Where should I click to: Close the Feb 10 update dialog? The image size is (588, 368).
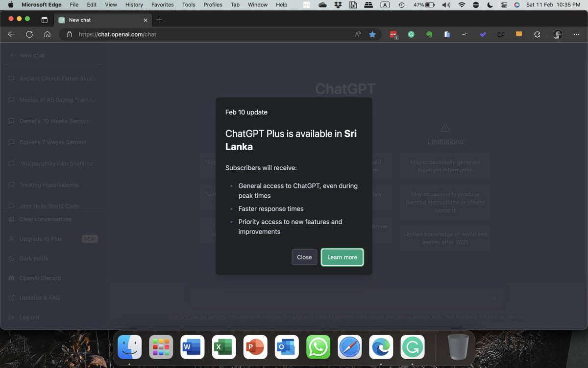(304, 257)
